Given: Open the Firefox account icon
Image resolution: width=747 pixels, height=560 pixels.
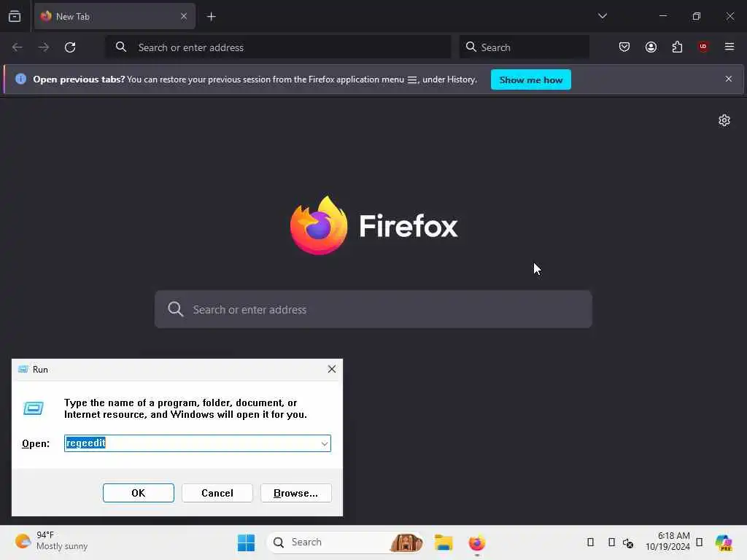Looking at the screenshot, I should pos(651,47).
